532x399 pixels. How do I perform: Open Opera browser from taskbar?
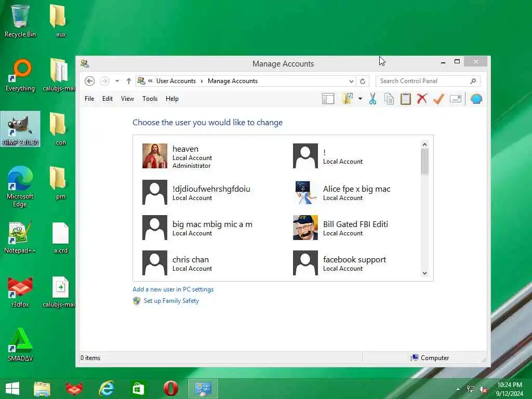[170, 389]
